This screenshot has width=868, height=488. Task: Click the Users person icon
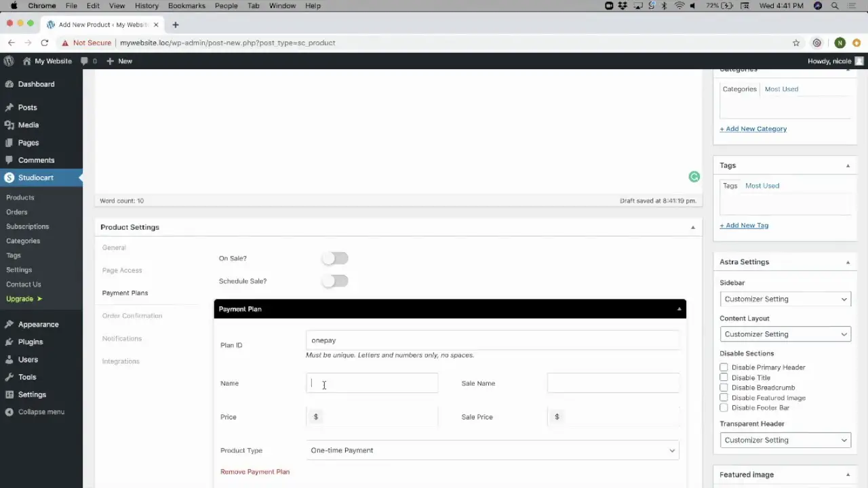click(9, 360)
